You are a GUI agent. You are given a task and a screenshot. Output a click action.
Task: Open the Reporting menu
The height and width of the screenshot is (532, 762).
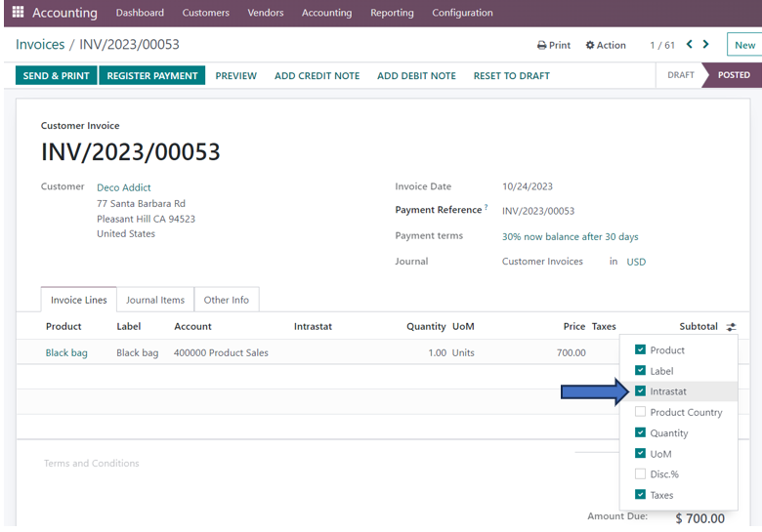click(392, 13)
